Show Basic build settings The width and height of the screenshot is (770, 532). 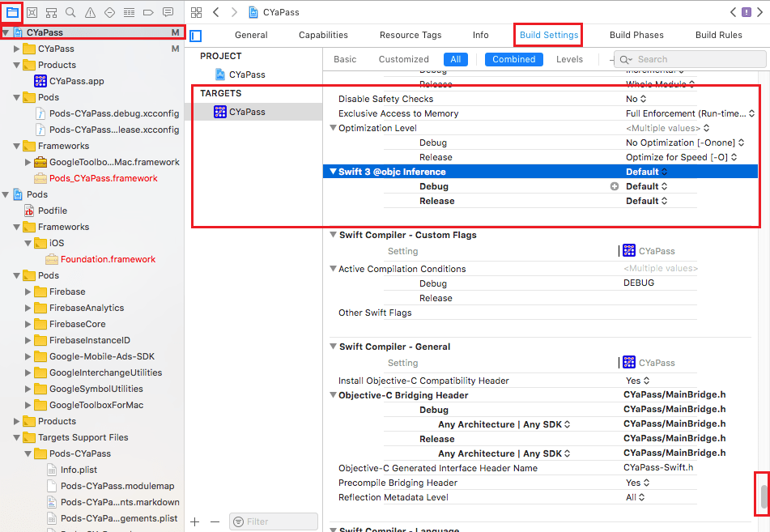pos(345,59)
